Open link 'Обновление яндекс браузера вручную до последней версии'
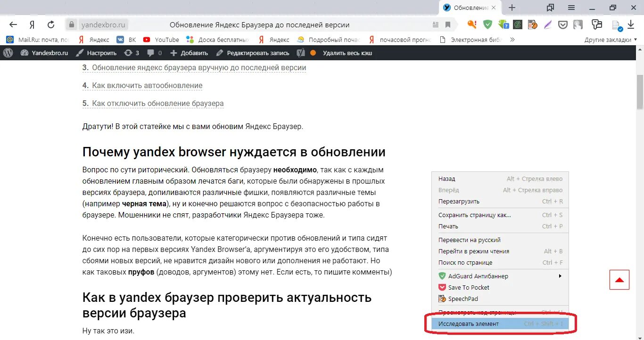Viewport: 644px width, 340px height. point(199,68)
